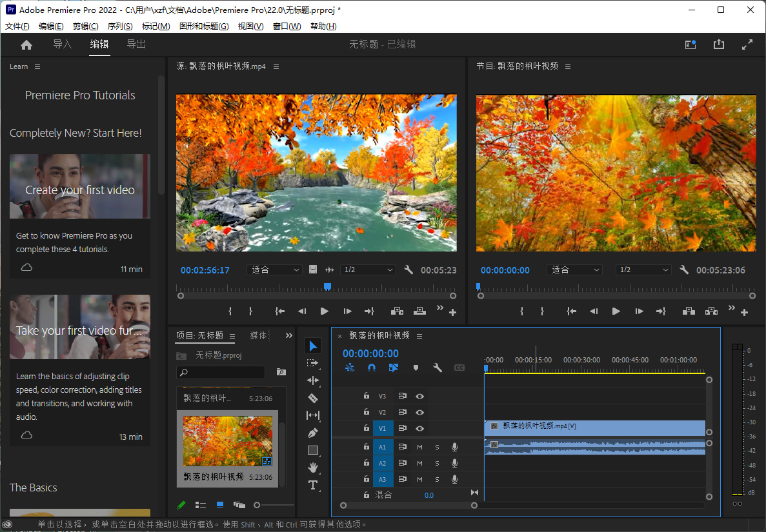
Task: Open the 图形和标题(G) menu
Action: [x=204, y=26]
